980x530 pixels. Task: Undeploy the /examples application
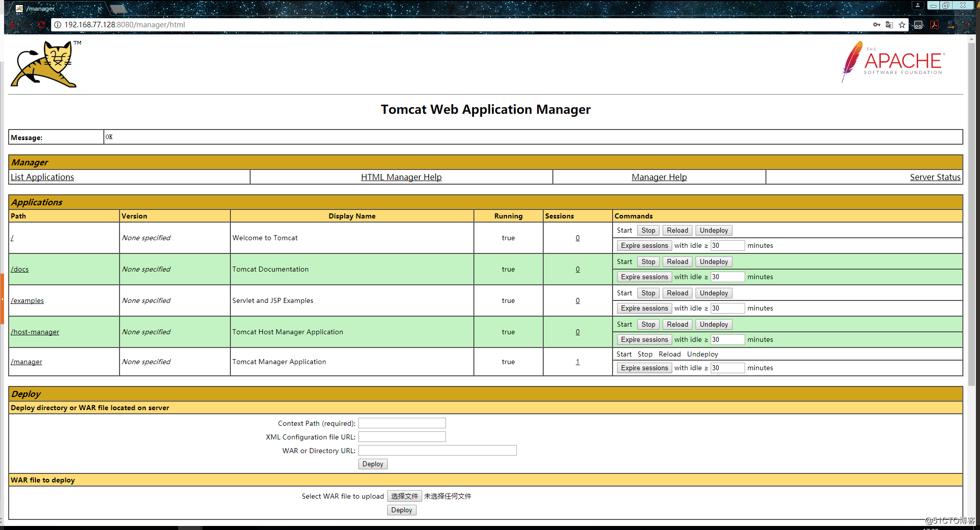point(714,293)
